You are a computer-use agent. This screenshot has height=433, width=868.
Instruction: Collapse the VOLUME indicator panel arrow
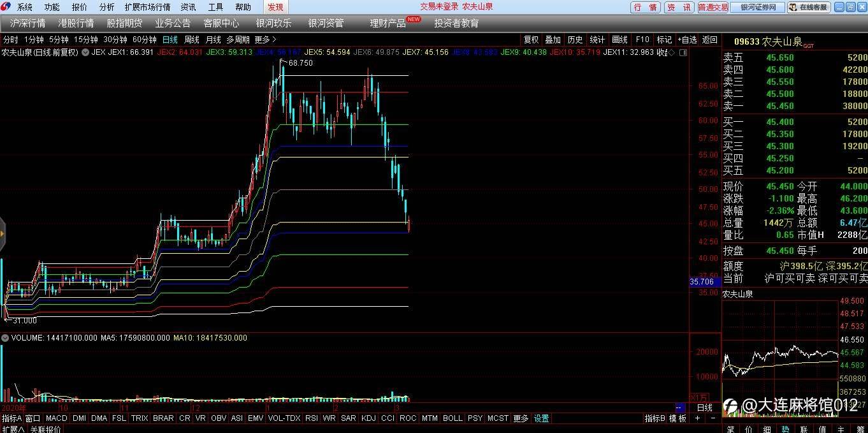(x=5, y=337)
